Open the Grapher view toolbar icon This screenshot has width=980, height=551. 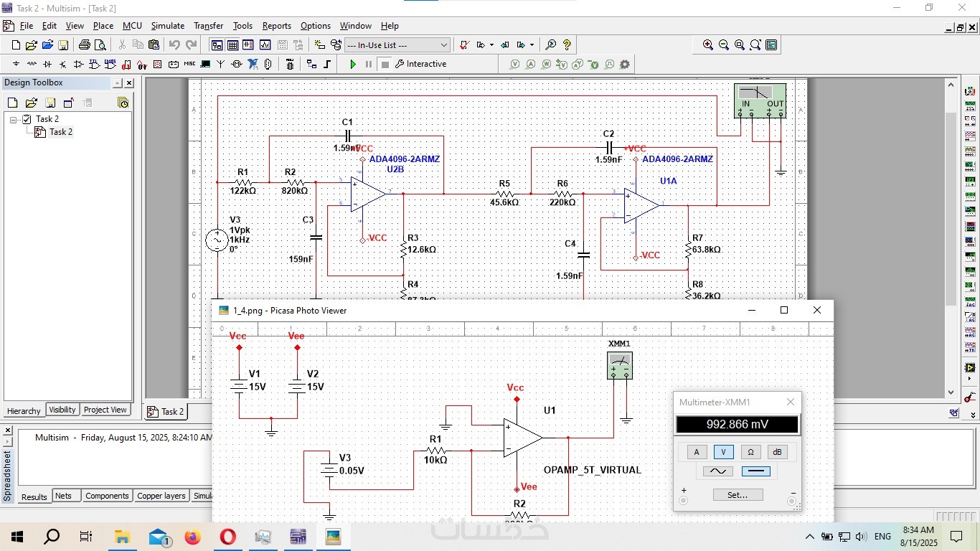coord(265,45)
